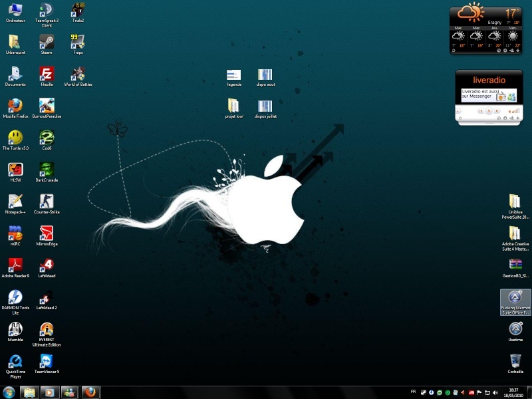Launch TeamSpeak 3 Client shortcut
Image resolution: width=532 pixels, height=399 pixels.
tap(47, 15)
